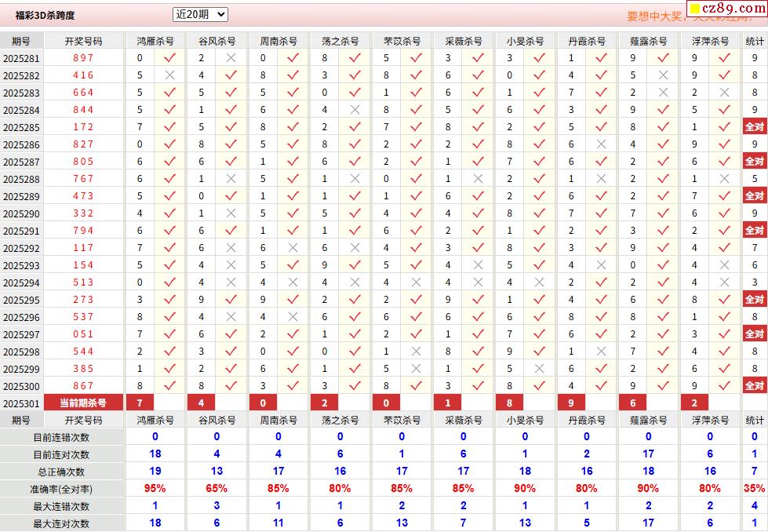The image size is (768, 532).
Task: Click the check mark for 采薇杀号 in row 2025295
Action: click(x=478, y=299)
